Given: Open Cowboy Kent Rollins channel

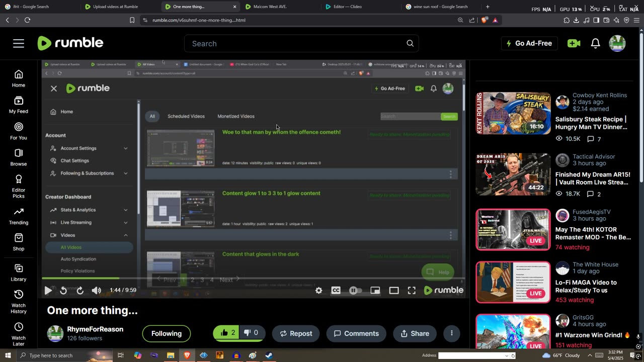Looking at the screenshot, I should coord(600,95).
